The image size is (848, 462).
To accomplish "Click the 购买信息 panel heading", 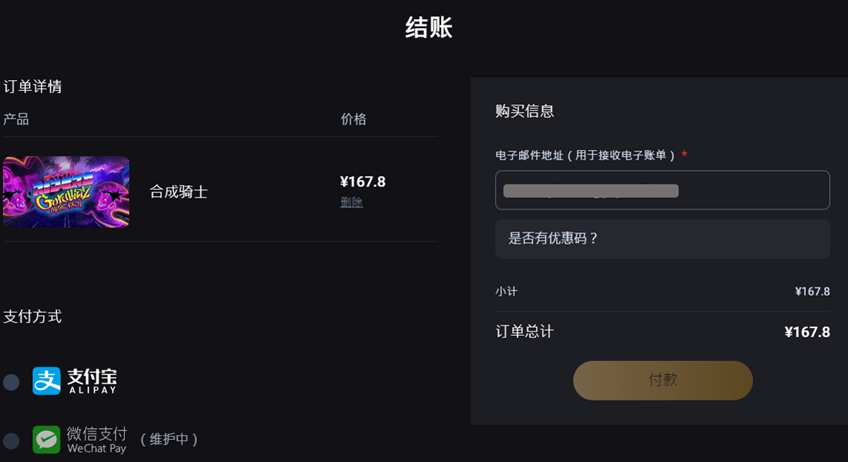I will click(x=525, y=111).
